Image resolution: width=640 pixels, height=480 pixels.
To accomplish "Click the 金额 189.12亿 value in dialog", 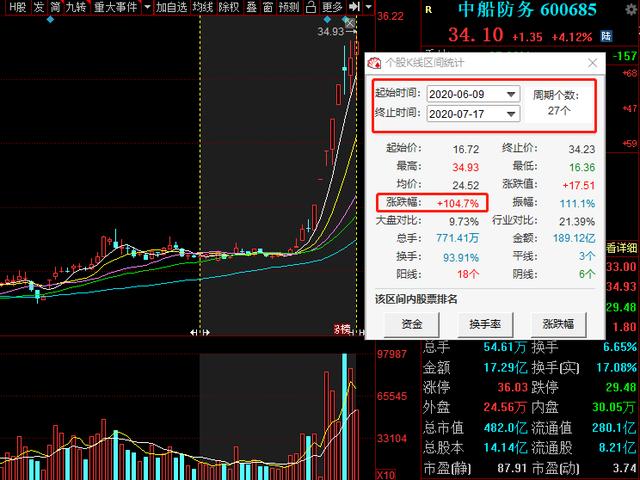I will point(574,238).
